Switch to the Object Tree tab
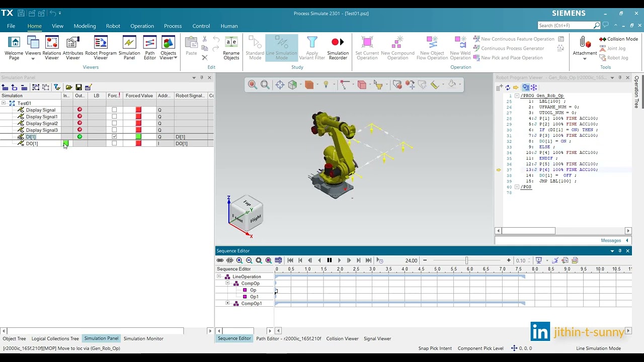The image size is (644, 362). [15, 338]
